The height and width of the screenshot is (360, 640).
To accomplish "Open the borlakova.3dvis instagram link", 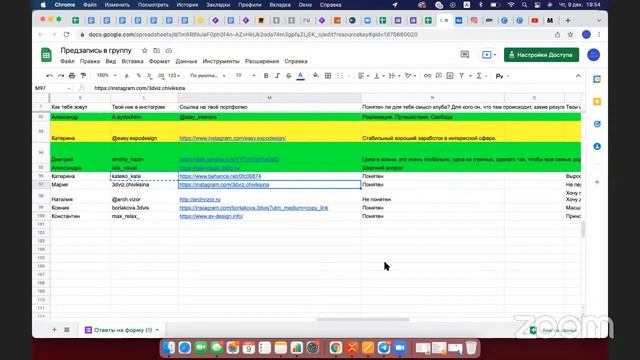I will coord(253,208).
